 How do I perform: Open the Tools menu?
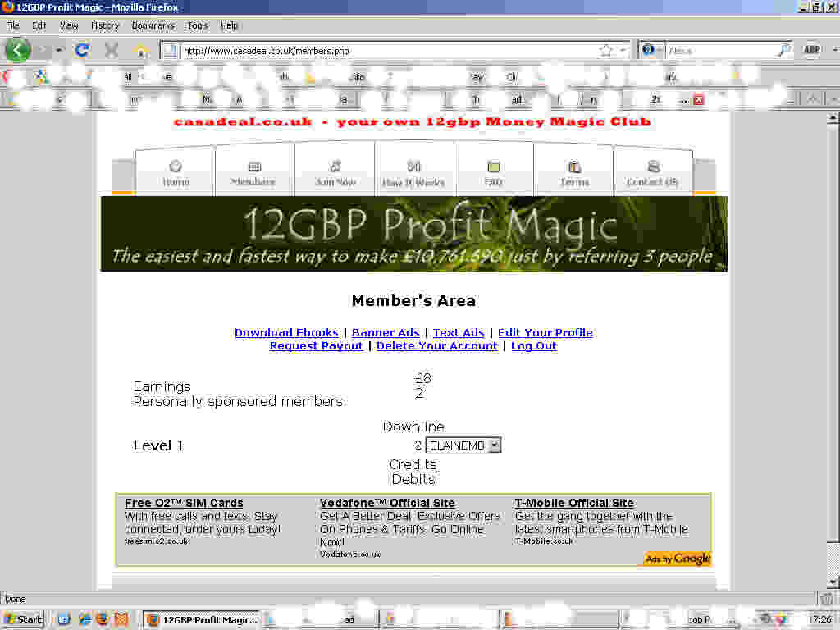[x=197, y=25]
